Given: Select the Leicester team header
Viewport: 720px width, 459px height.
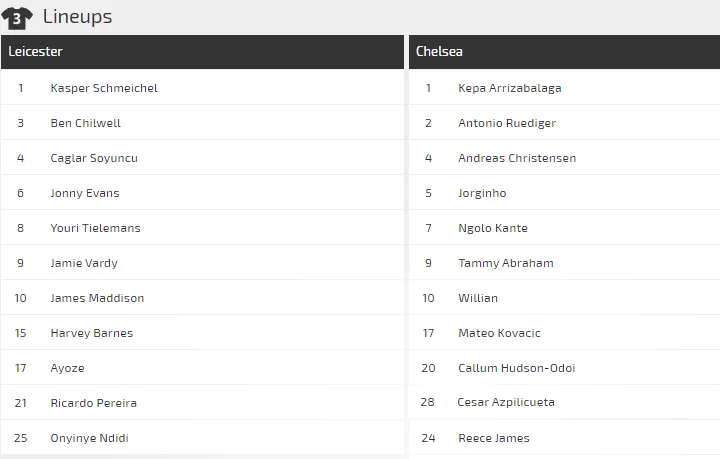Looking at the screenshot, I should click(x=35, y=52).
